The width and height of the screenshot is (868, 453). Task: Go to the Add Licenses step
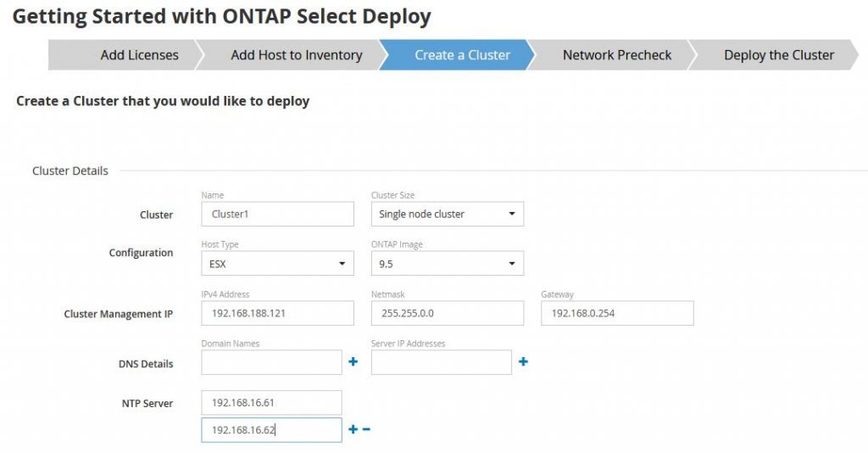[x=125, y=55]
